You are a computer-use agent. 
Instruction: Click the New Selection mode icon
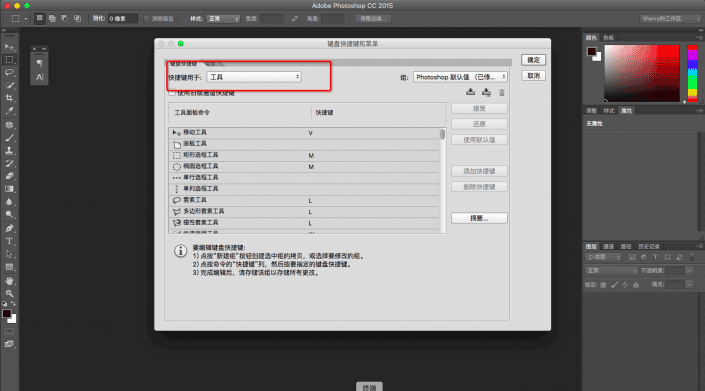[x=40, y=18]
